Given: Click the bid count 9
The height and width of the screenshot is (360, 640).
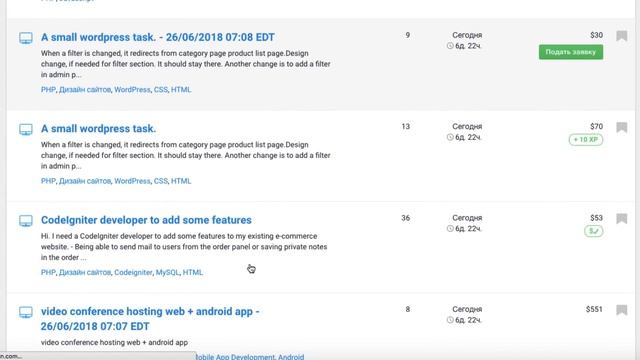Looking at the screenshot, I should [407, 35].
